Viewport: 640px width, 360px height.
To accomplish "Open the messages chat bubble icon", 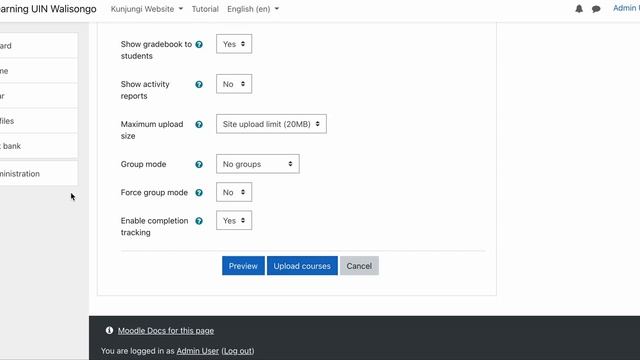I will click(x=596, y=9).
